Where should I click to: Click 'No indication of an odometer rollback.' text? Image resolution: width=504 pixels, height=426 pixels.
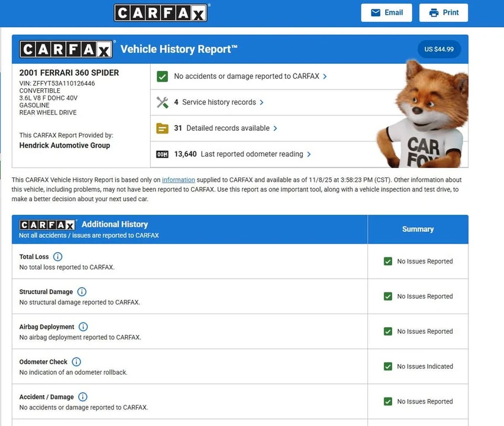(x=73, y=372)
